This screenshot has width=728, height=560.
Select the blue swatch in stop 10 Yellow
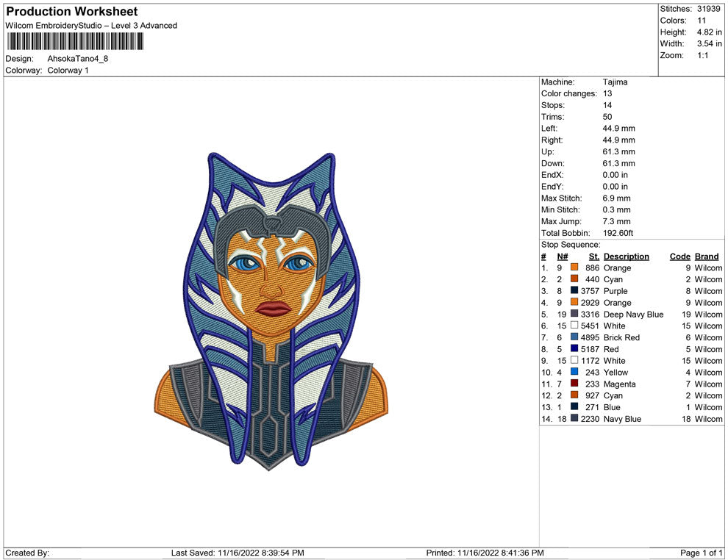point(574,372)
